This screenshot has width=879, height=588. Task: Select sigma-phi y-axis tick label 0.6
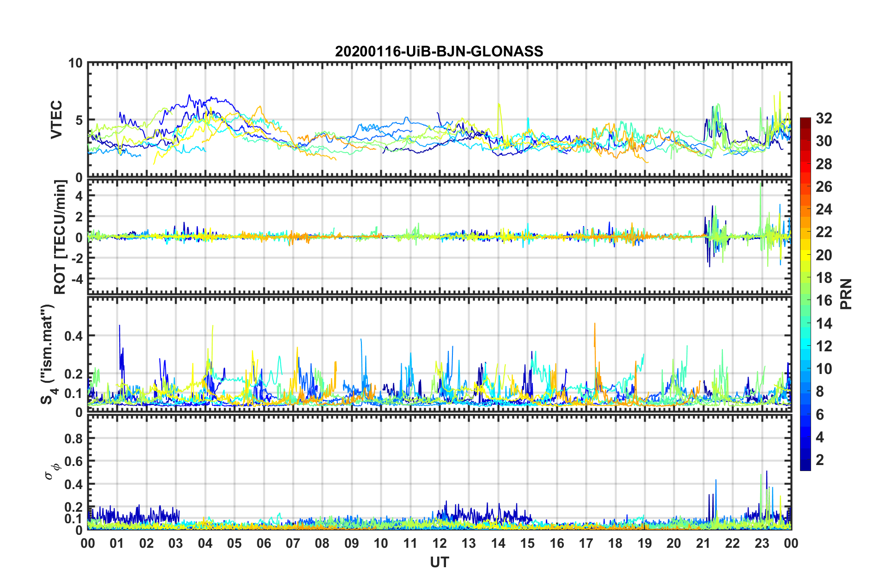pos(73,461)
